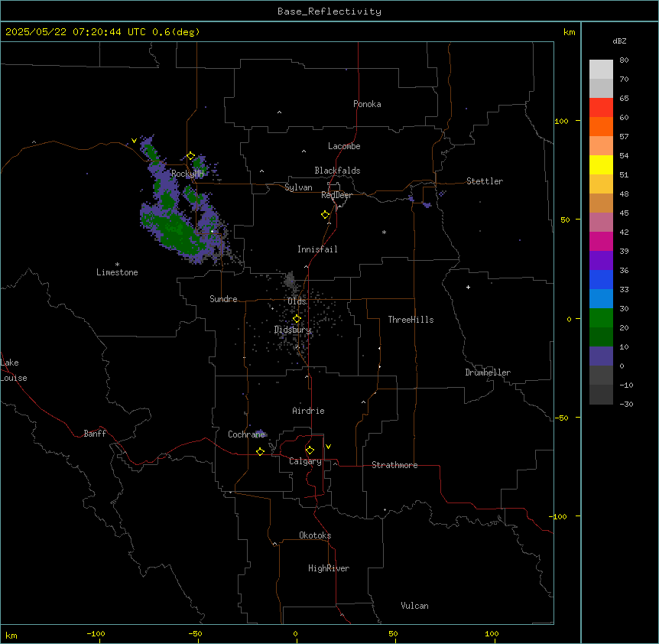
Task: Click the green radar echo southwest of RockyMH
Action: coord(174,229)
